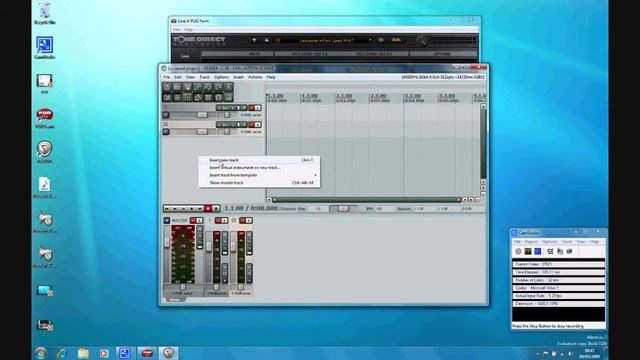Mute track 1 in mixer strip
This screenshot has height=360, width=640.
coord(218,220)
